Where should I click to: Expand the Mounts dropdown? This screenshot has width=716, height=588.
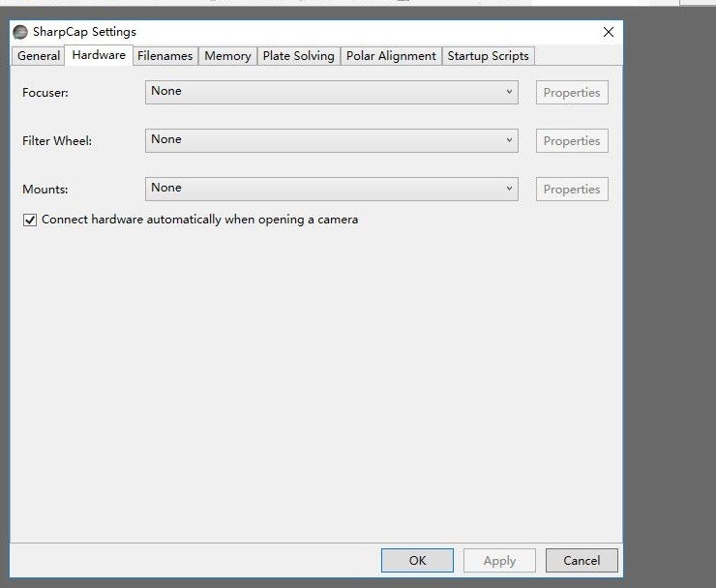pyautogui.click(x=332, y=189)
